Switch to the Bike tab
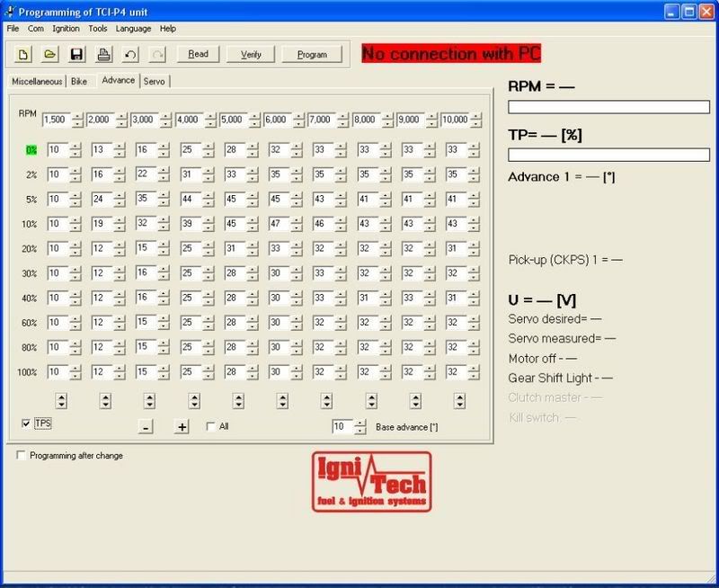Screen dimensions: 719x588 pyautogui.click(x=79, y=81)
